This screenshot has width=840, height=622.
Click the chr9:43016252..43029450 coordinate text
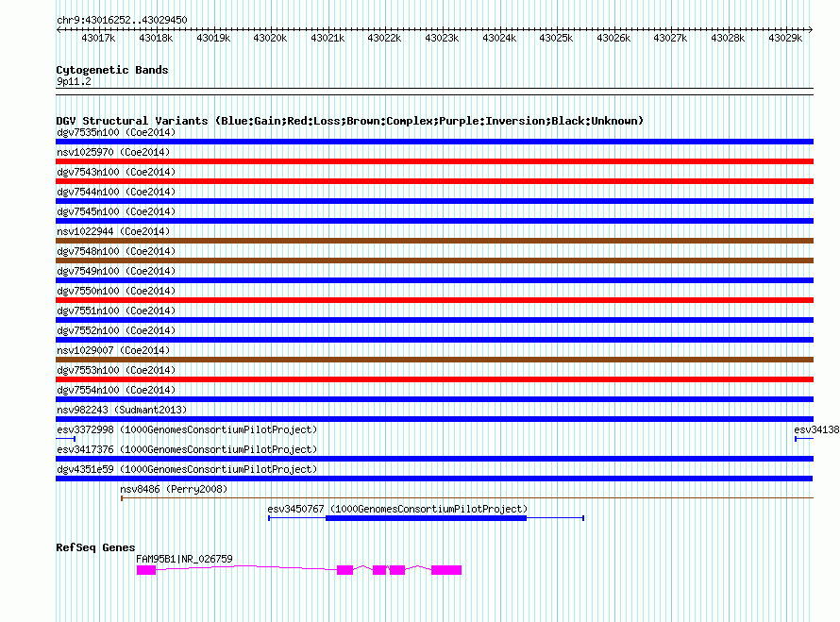click(x=122, y=20)
